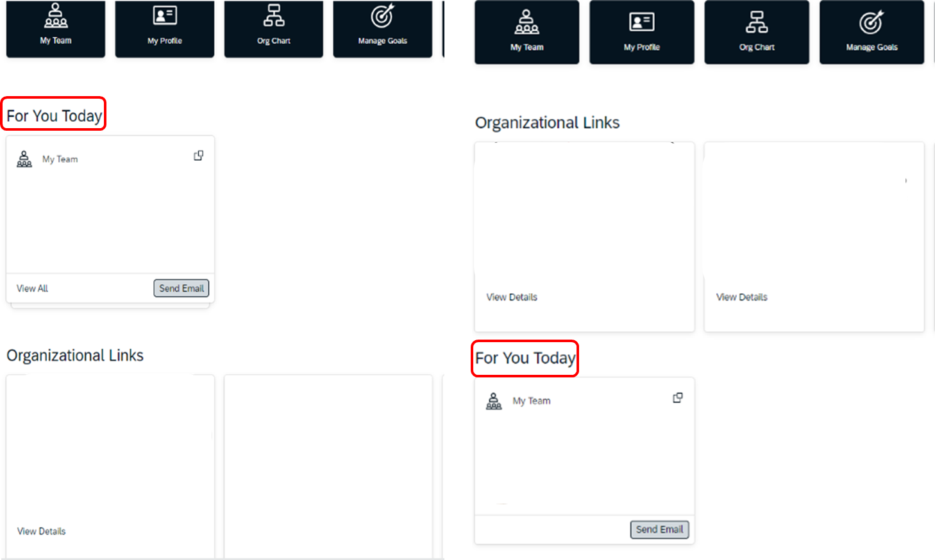The height and width of the screenshot is (560, 935).
Task: Expand the right My Team card icon
Action: [678, 398]
